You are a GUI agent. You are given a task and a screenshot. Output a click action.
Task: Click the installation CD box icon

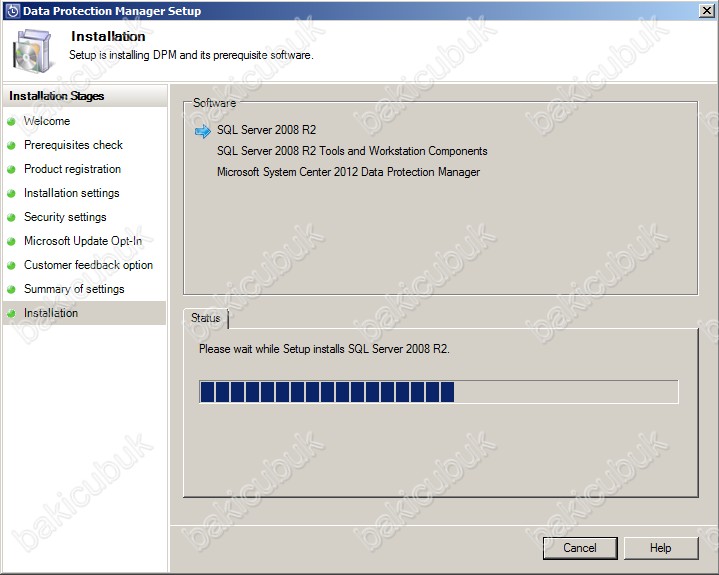(x=31, y=50)
